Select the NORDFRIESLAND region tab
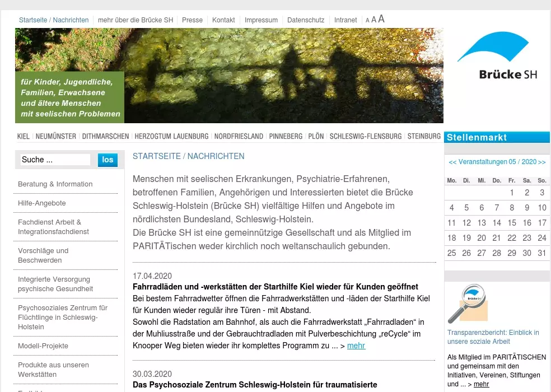551x392 pixels. 239,136
